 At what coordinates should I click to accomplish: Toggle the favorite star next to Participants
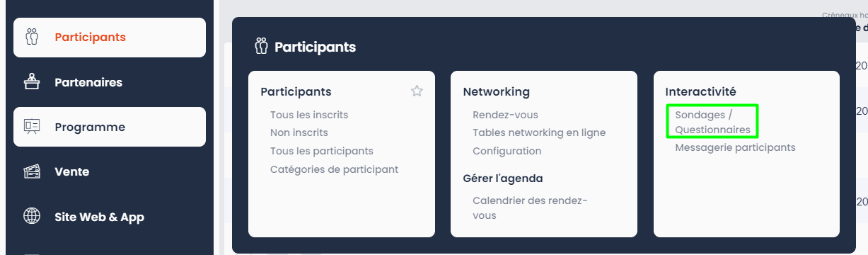(x=417, y=91)
